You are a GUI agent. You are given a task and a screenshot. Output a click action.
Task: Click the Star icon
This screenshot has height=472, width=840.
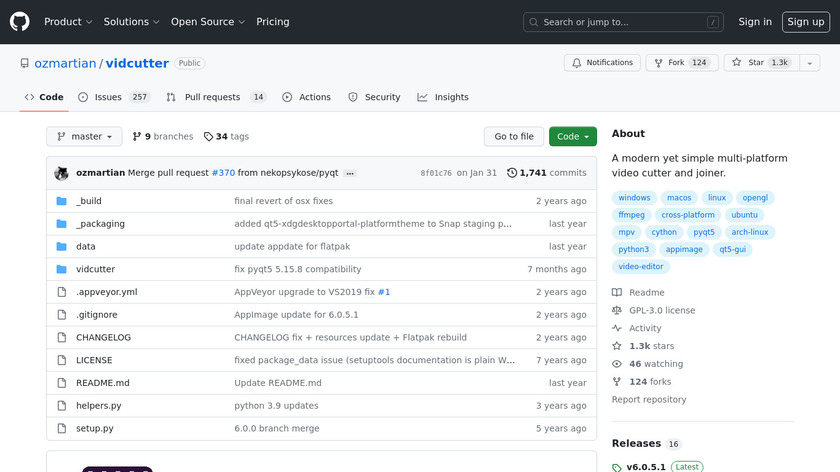click(x=737, y=63)
